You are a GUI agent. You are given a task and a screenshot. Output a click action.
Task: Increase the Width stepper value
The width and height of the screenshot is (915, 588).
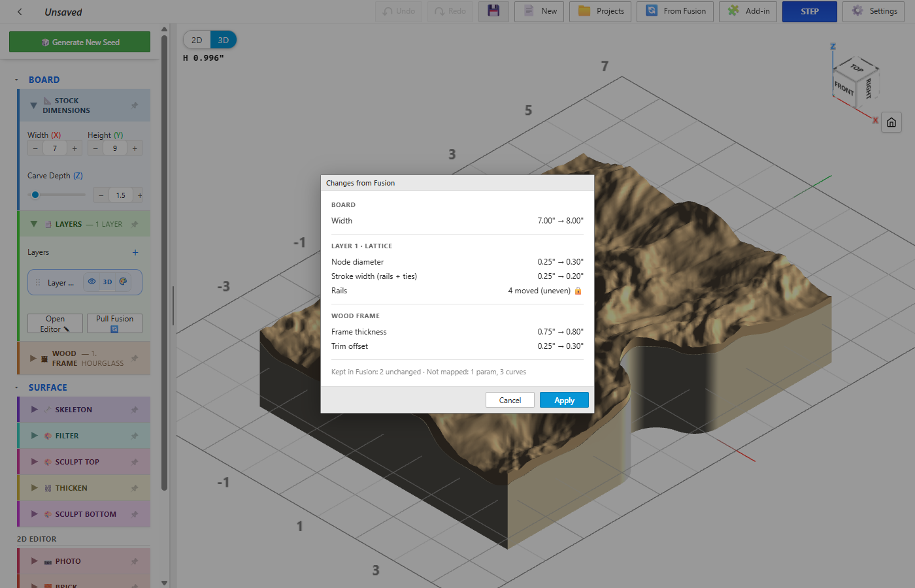pos(75,148)
